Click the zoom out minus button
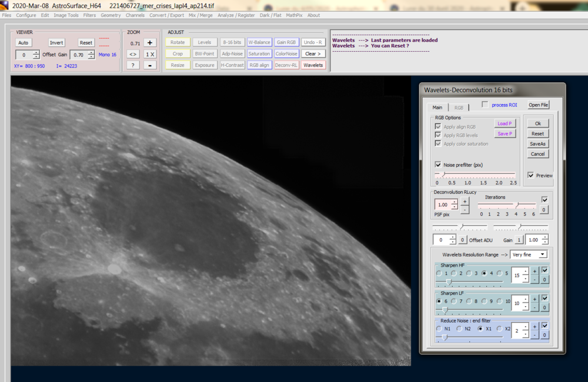 point(149,65)
